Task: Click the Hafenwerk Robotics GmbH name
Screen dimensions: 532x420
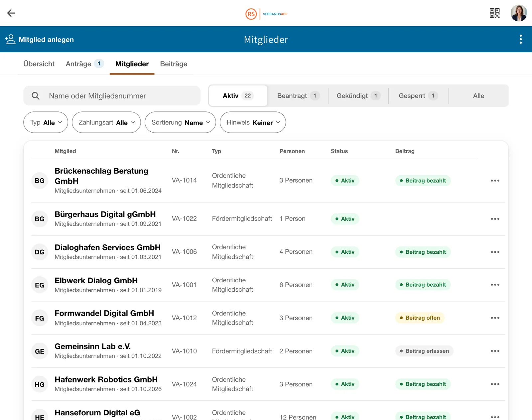Action: coord(106,379)
